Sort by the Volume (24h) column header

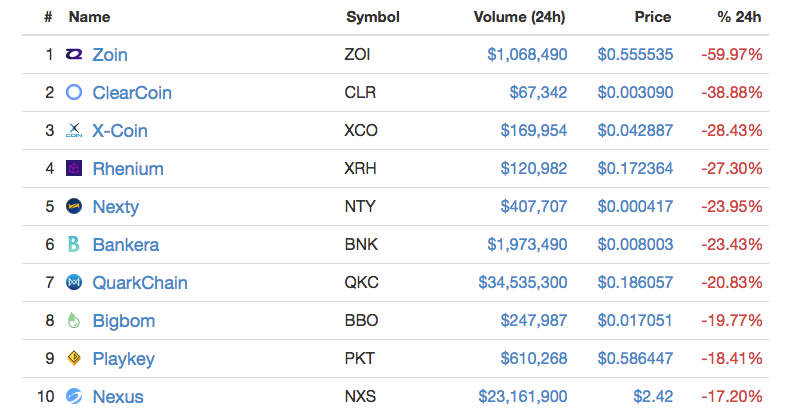click(x=520, y=17)
